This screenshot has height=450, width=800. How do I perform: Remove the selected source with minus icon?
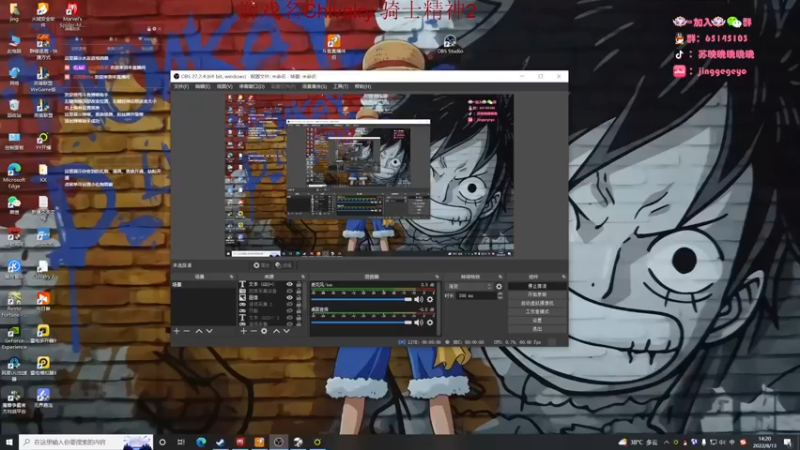pos(254,331)
